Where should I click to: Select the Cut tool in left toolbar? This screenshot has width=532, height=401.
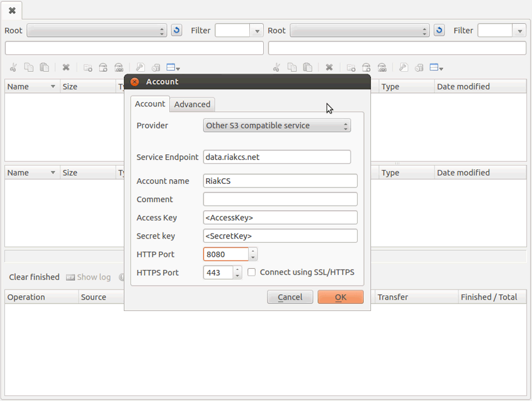[x=13, y=67]
